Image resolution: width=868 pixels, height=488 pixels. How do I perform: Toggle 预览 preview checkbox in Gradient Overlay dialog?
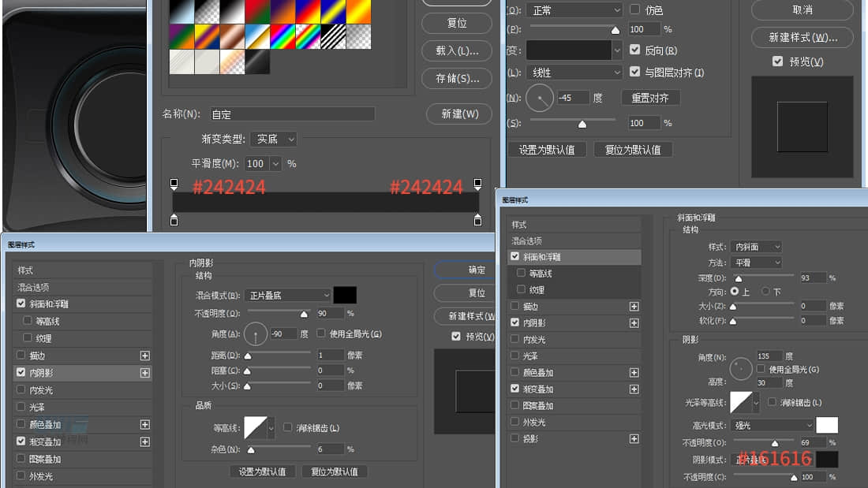[x=778, y=61]
